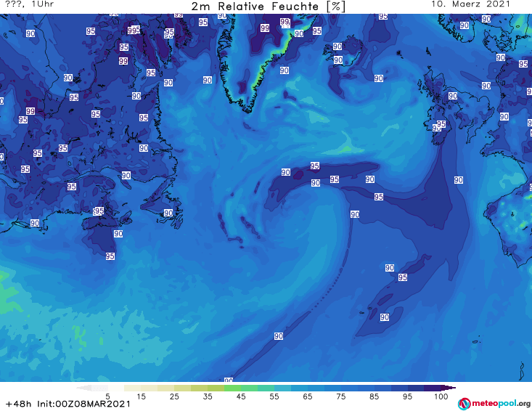The width and height of the screenshot is (532, 411).
Task: Click the legend tick label '65'
Action: [308, 396]
